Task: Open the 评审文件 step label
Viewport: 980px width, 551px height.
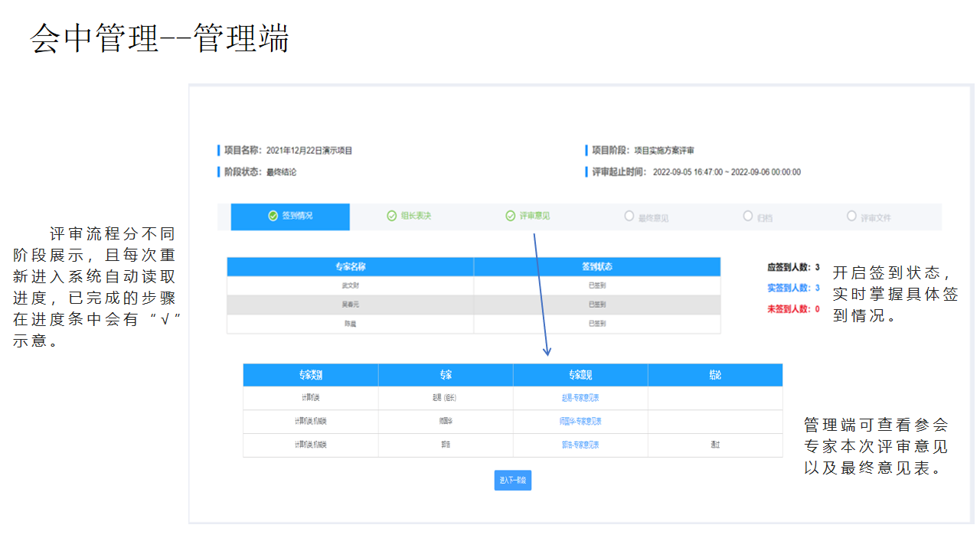Action: tap(875, 218)
